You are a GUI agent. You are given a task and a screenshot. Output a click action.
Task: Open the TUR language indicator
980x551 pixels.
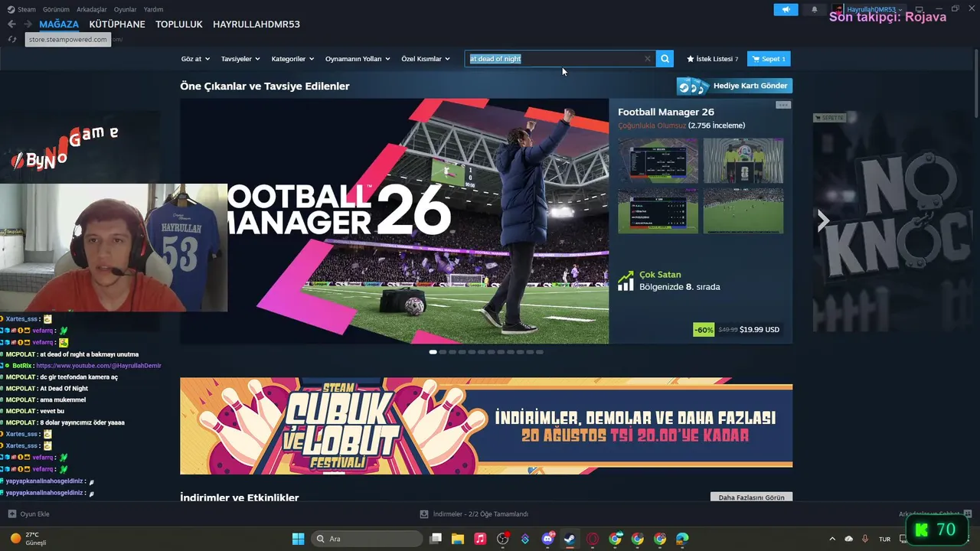tap(885, 539)
